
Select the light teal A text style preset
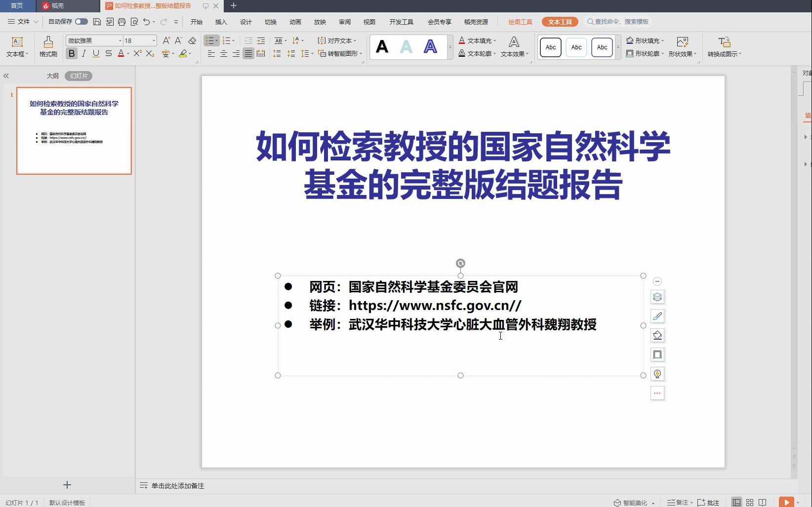point(406,47)
